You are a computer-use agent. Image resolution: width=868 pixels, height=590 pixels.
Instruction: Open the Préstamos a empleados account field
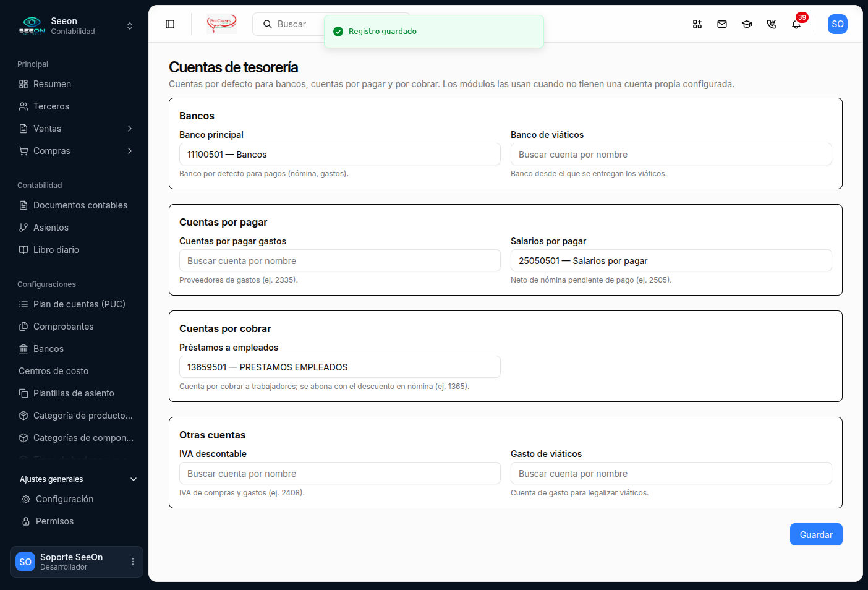tap(340, 367)
